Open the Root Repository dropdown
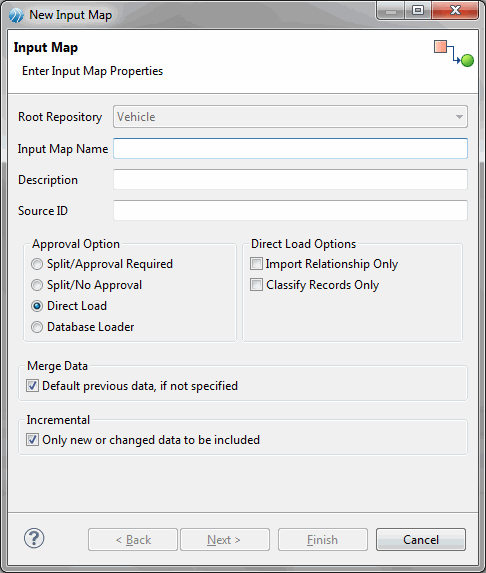Screen dimensions: 486x573 click(290, 117)
